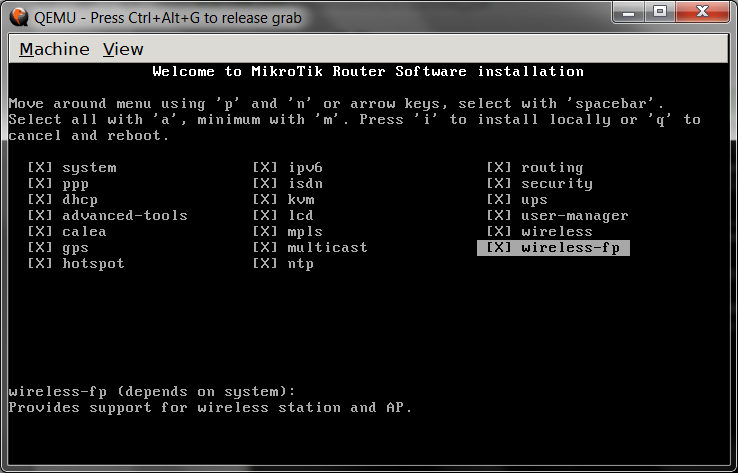The width and height of the screenshot is (738, 473).
Task: Open the Machine menu
Action: [x=54, y=49]
